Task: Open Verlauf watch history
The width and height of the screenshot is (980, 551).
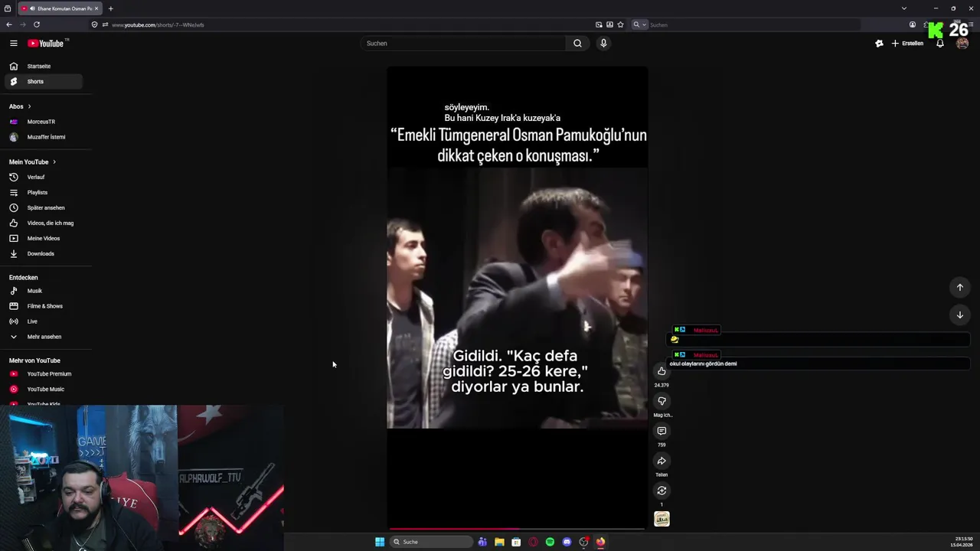Action: 44,178
